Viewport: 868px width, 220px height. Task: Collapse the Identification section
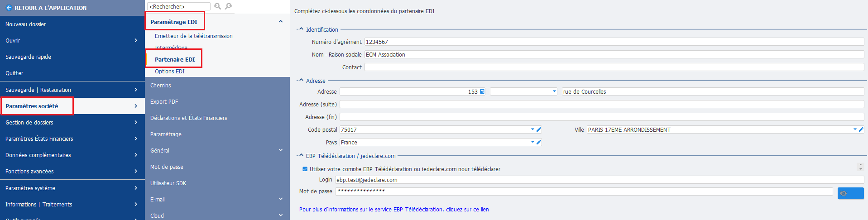tap(301, 29)
